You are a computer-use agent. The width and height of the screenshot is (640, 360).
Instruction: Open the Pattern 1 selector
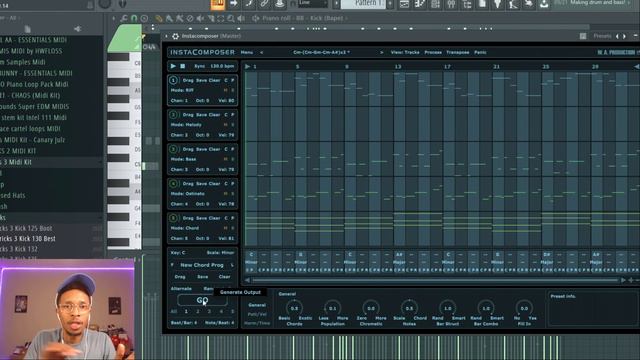pyautogui.click(x=363, y=4)
